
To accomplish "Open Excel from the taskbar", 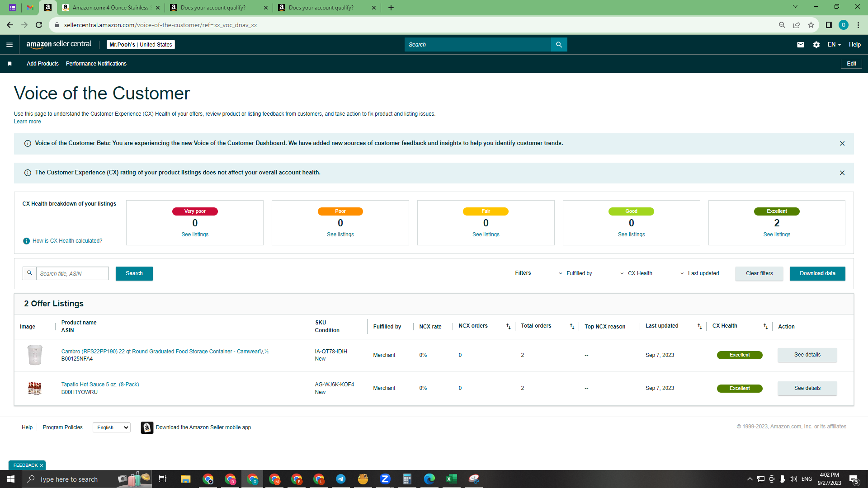I will 451,479.
